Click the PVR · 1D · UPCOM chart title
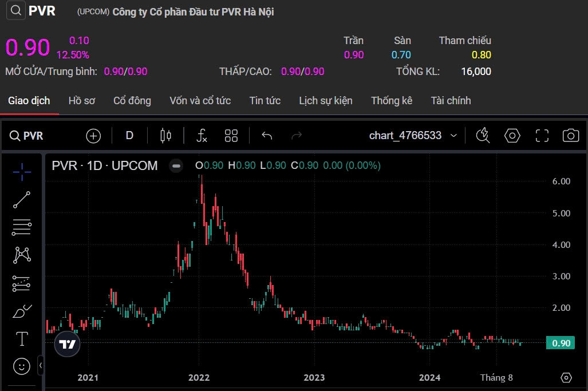The image size is (588, 391). point(105,165)
